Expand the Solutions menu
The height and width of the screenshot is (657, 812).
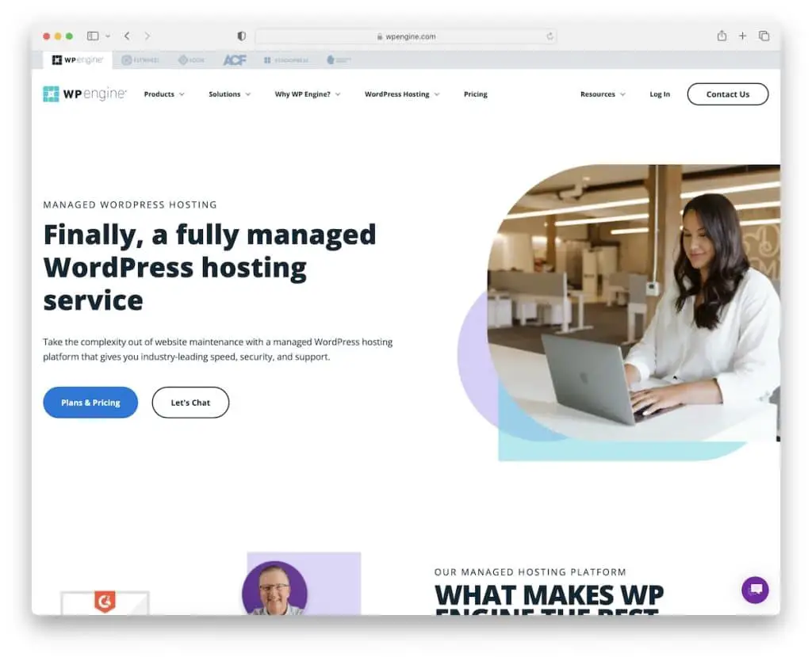click(x=229, y=94)
